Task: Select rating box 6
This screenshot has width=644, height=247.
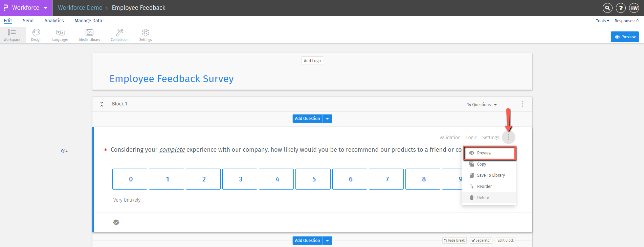Action: pyautogui.click(x=350, y=179)
